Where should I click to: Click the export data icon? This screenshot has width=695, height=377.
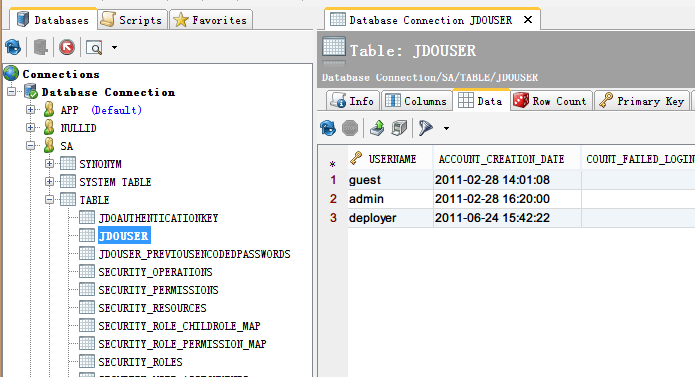[x=377, y=128]
